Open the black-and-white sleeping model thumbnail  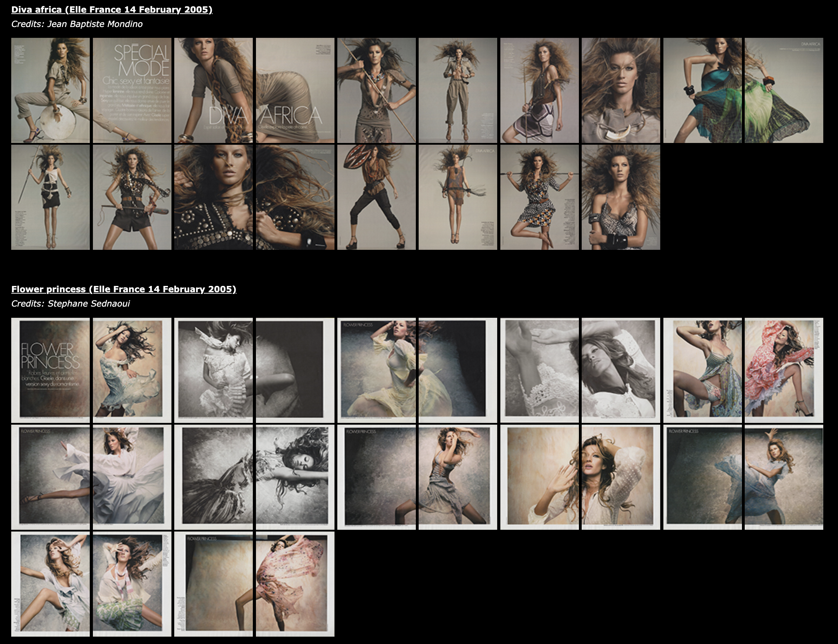[295, 477]
